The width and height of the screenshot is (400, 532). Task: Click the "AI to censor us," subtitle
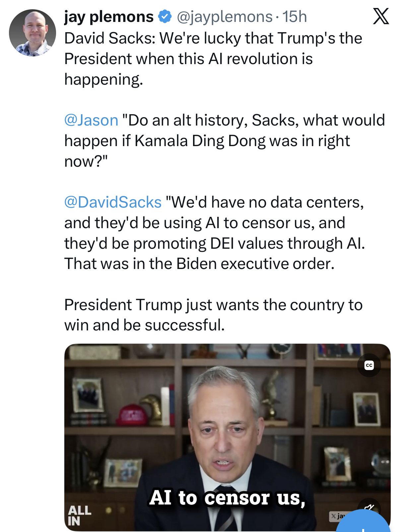pos(227,498)
